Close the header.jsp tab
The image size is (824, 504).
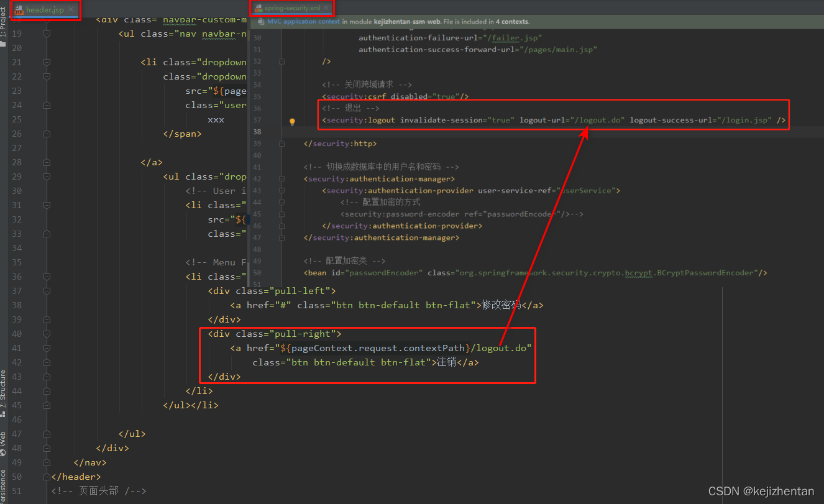(x=71, y=9)
